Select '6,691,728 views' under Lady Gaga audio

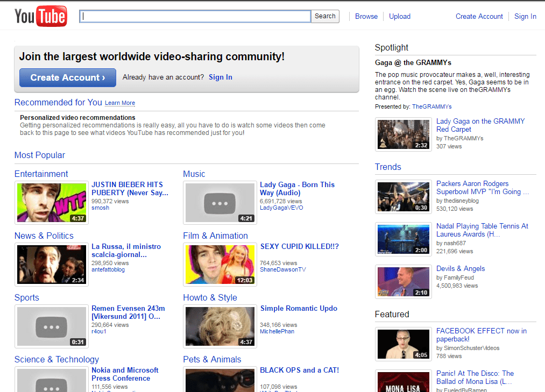[x=281, y=201]
